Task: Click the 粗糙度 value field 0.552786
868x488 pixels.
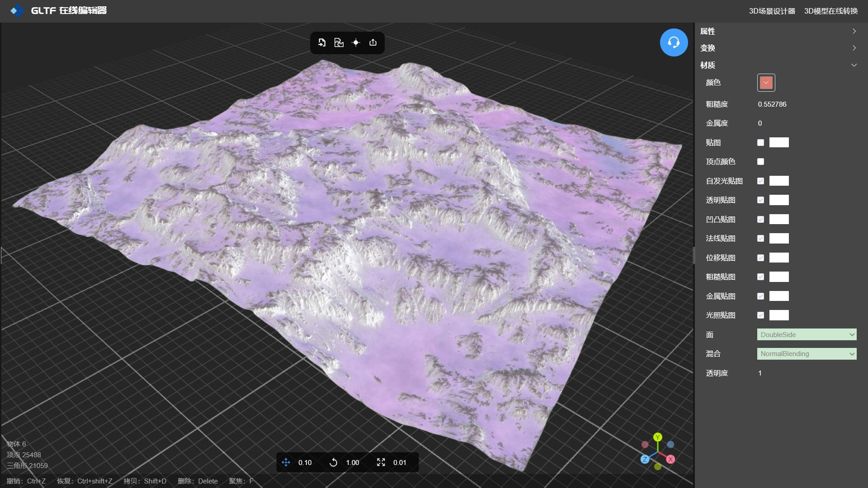Action: pos(772,104)
